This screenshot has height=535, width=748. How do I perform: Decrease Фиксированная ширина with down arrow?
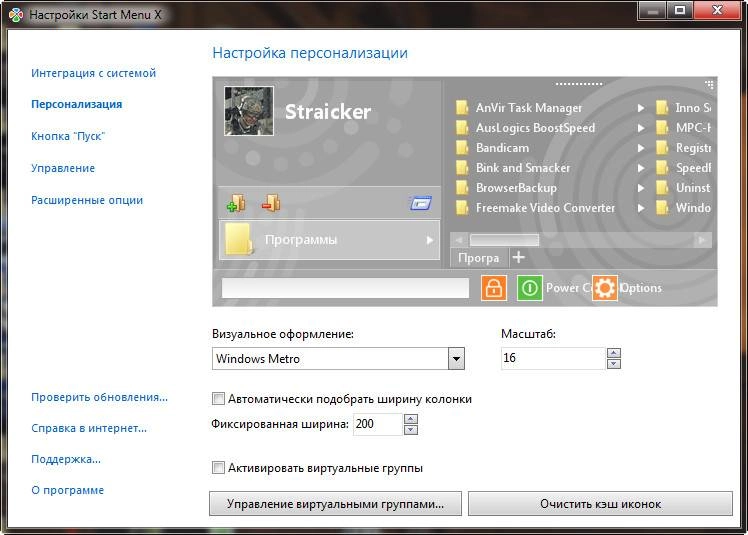[x=411, y=430]
